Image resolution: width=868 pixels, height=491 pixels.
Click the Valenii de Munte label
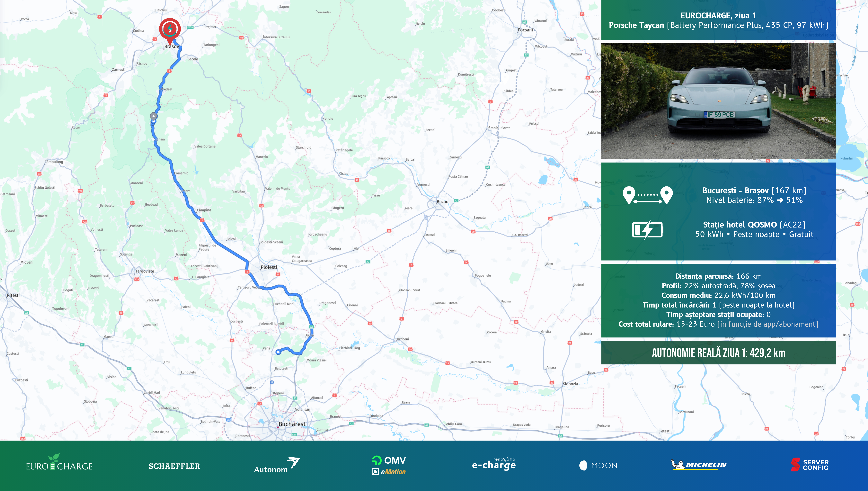click(x=277, y=189)
